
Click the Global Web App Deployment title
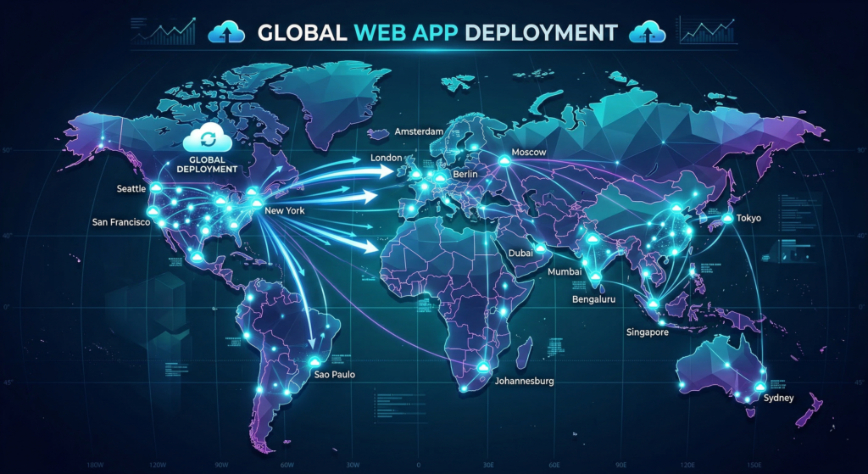[437, 32]
